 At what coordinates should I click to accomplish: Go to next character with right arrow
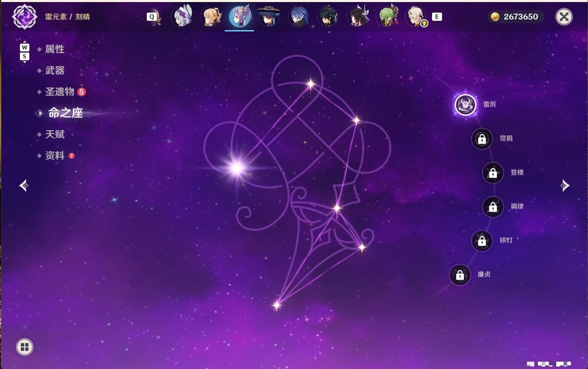tap(565, 186)
